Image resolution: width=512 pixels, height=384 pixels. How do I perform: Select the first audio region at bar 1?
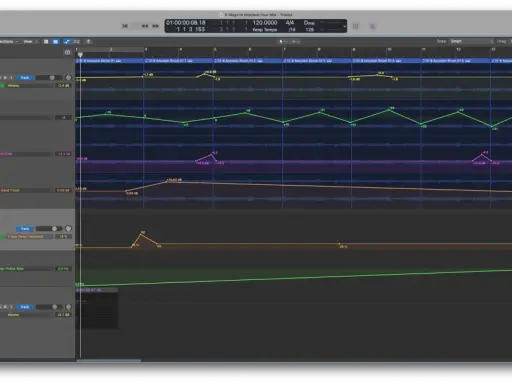(110, 61)
